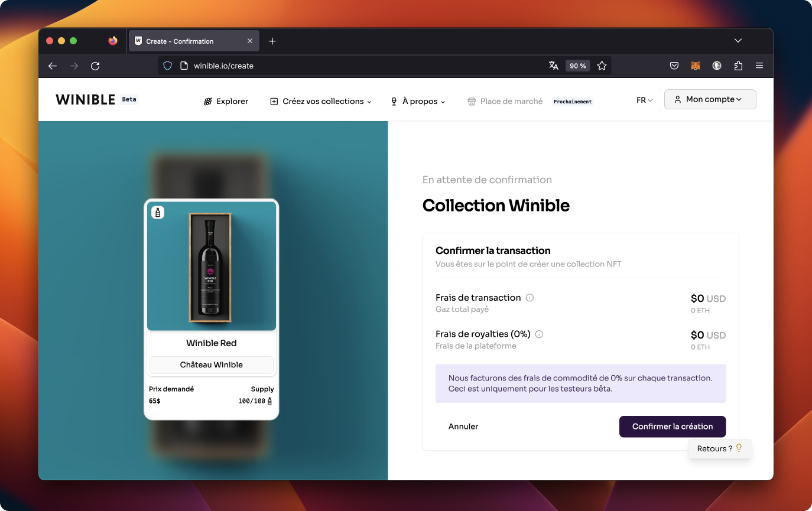
Task: Open the FR language selector
Action: (x=644, y=100)
